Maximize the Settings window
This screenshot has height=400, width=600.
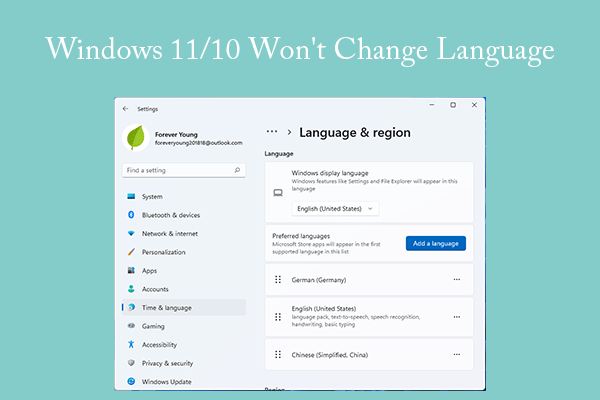453,105
